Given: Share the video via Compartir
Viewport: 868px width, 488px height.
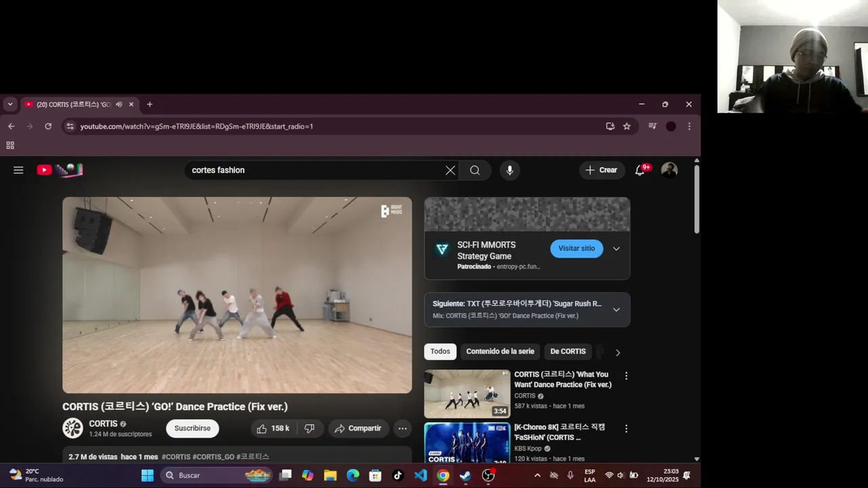Looking at the screenshot, I should tap(358, 428).
